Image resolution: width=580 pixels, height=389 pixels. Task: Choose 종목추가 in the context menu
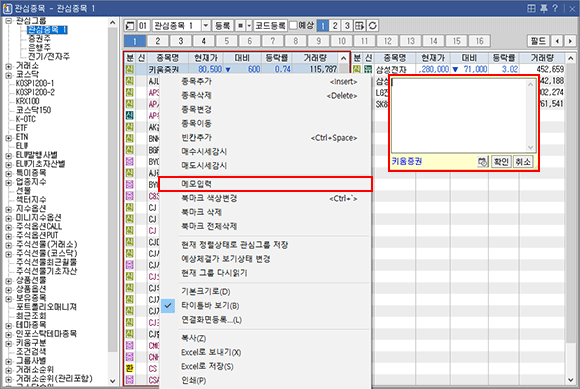tap(265, 81)
